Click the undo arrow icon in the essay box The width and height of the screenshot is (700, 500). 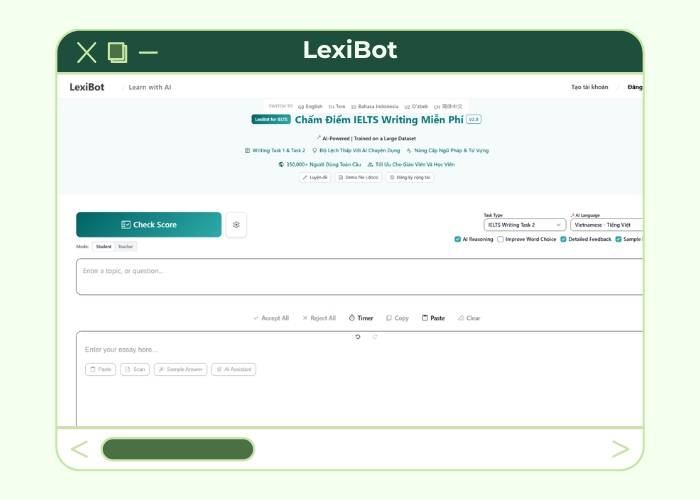pyautogui.click(x=358, y=337)
